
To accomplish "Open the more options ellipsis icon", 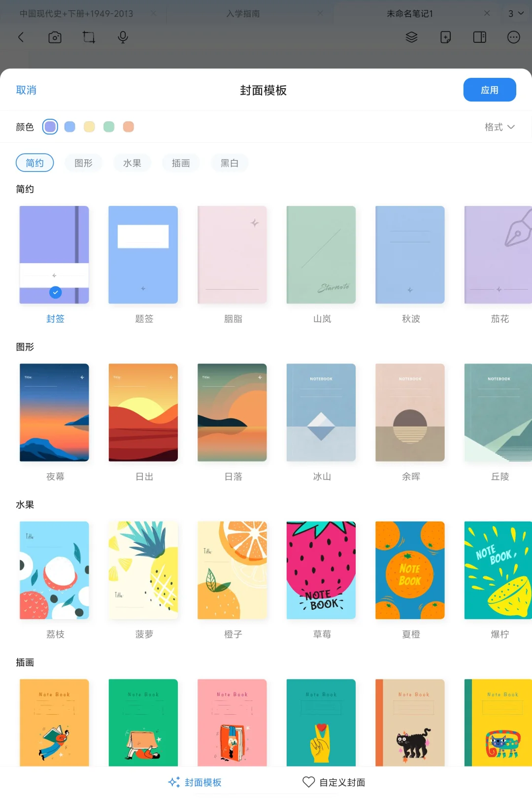I will (x=513, y=37).
